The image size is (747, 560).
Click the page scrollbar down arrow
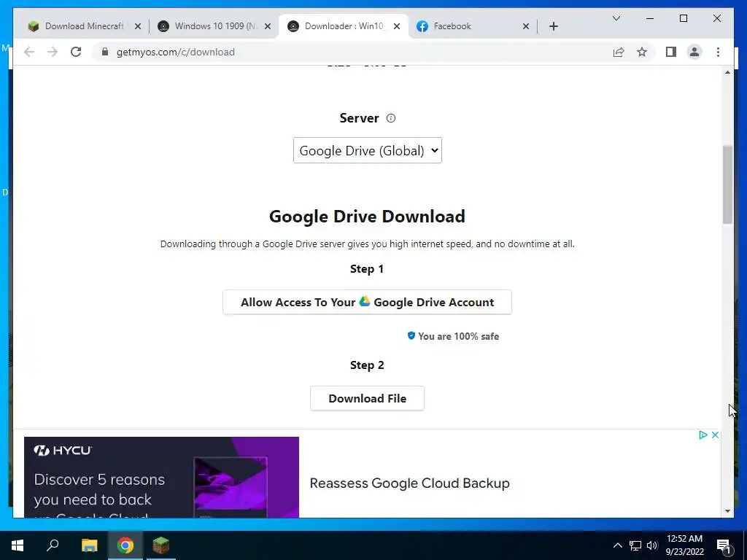(x=727, y=511)
